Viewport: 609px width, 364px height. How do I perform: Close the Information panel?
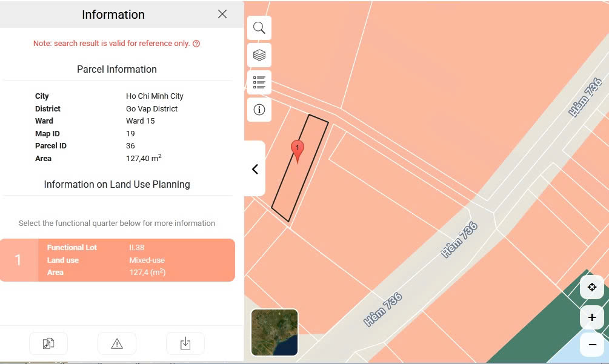coord(222,14)
